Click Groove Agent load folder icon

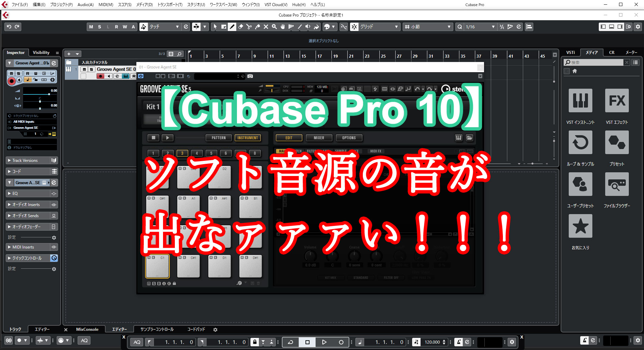469,138
